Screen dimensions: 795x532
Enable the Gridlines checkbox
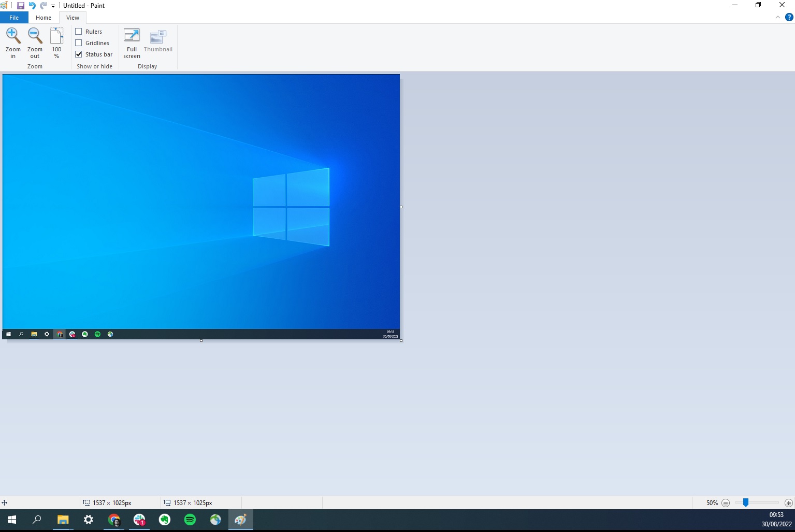point(78,42)
